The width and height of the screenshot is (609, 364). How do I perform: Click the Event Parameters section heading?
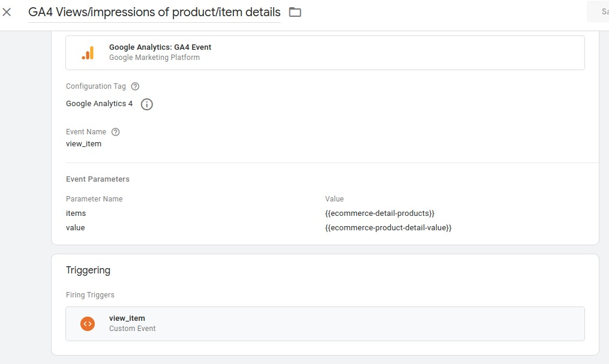(98, 179)
